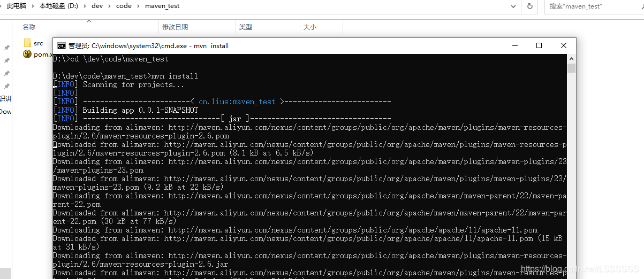Maximize the cmd.exe window
The width and height of the screenshot is (644, 279).
point(539,45)
